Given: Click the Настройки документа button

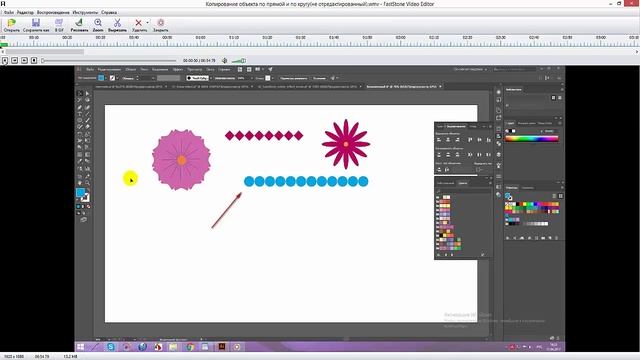Looking at the screenshot, I should [x=293, y=78].
